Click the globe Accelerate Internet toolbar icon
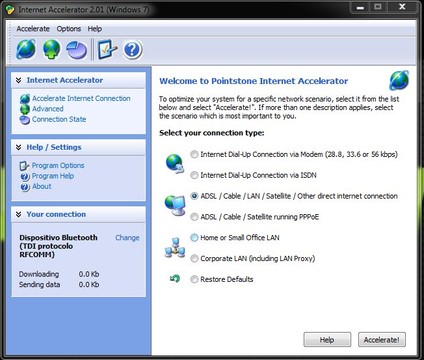The width and height of the screenshot is (424, 360). coord(26,49)
